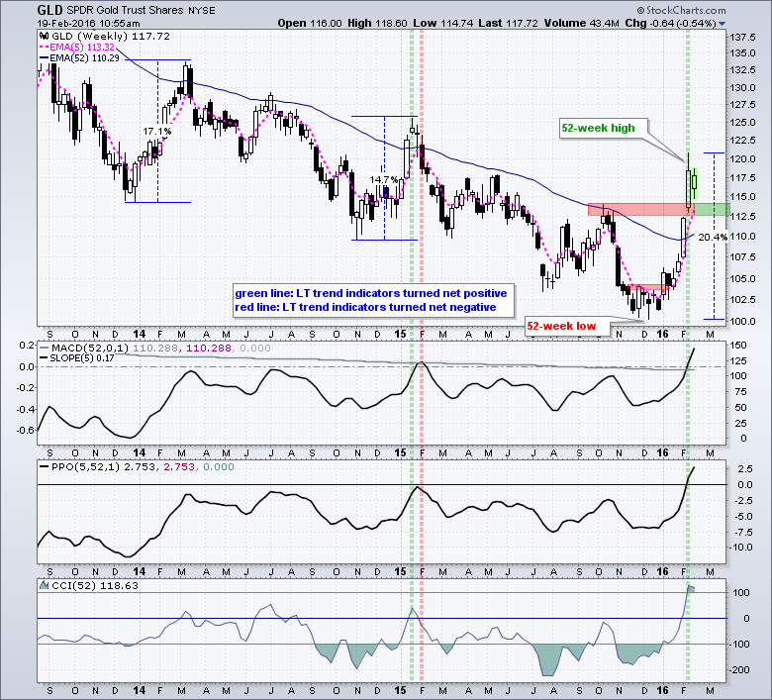The image size is (772, 700).
Task: Click the EMA(52) 110.29 legend label
Action: 85,58
